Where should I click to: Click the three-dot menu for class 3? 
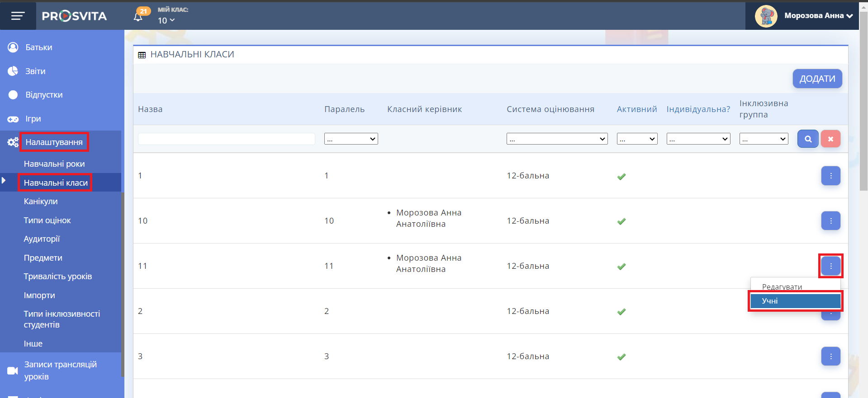pos(830,356)
